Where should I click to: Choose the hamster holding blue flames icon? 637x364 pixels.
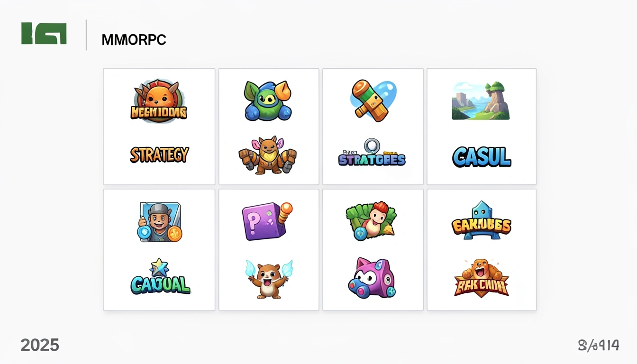269,279
